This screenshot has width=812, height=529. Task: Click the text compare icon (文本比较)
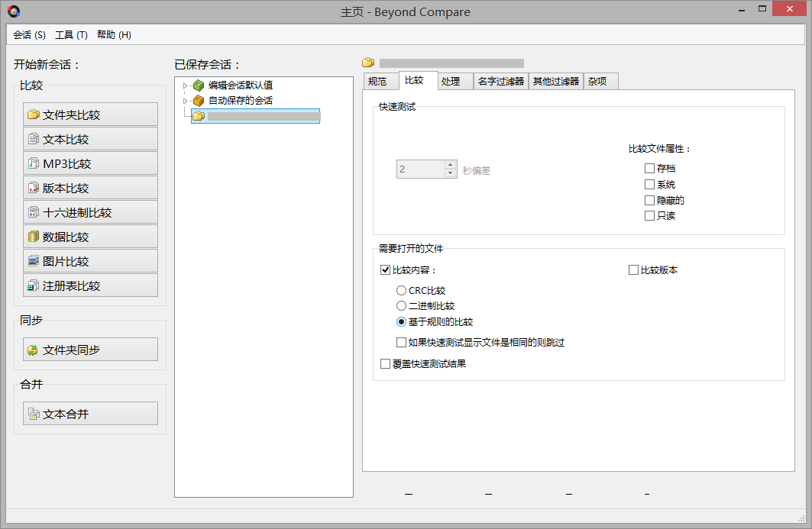point(33,140)
